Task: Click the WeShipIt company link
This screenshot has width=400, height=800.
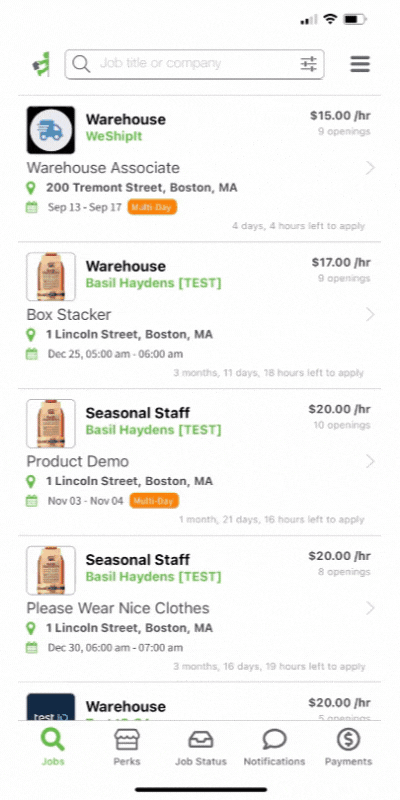Action: (114, 136)
